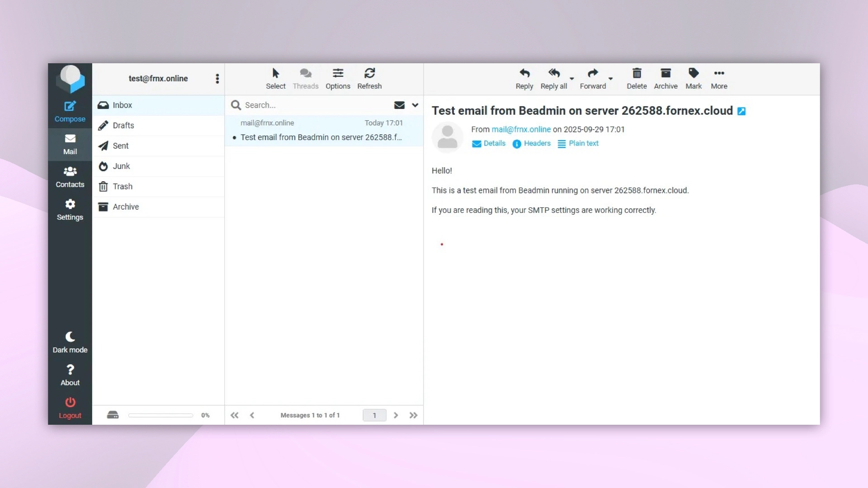Viewport: 868px width, 488px height.
Task: Click inside the Search field
Action: click(294, 105)
